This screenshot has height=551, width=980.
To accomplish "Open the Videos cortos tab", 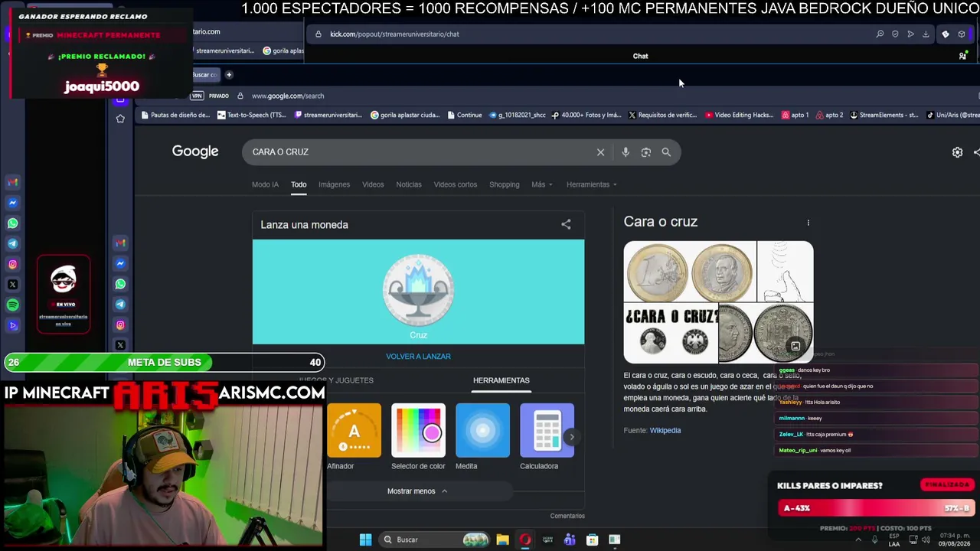I will coord(456,184).
